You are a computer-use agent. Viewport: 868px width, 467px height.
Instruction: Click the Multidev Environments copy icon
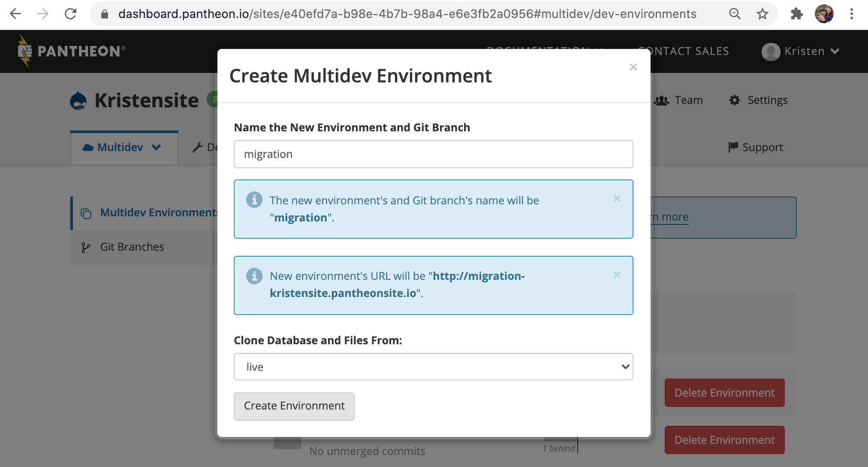pos(86,213)
